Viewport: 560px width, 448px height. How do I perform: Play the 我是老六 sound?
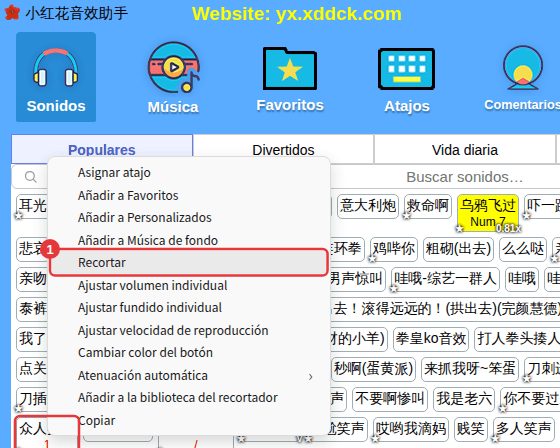pyautogui.click(x=464, y=399)
